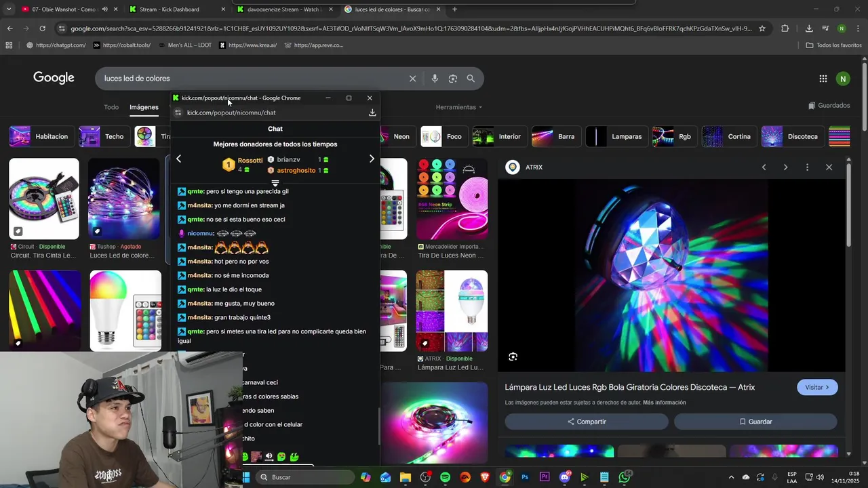The width and height of the screenshot is (868, 488).
Task: Expand the Herramientas dropdown
Action: click(459, 107)
